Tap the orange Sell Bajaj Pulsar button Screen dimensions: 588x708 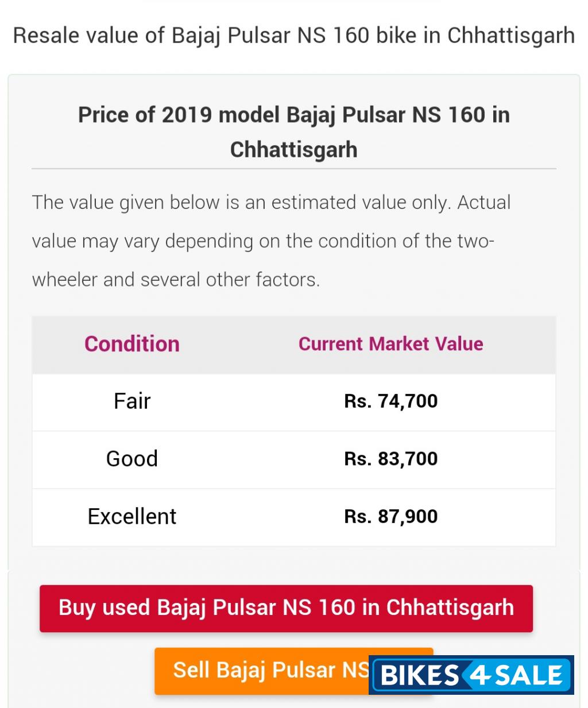tap(261, 670)
